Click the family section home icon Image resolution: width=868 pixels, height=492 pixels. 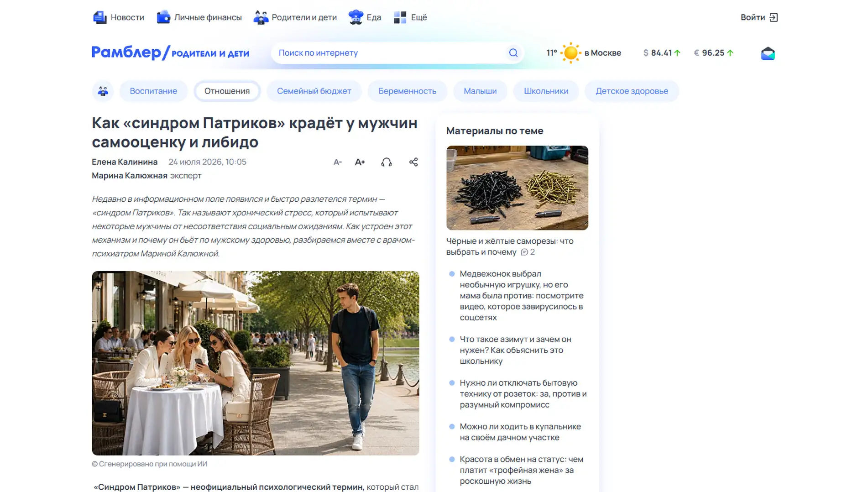click(103, 91)
